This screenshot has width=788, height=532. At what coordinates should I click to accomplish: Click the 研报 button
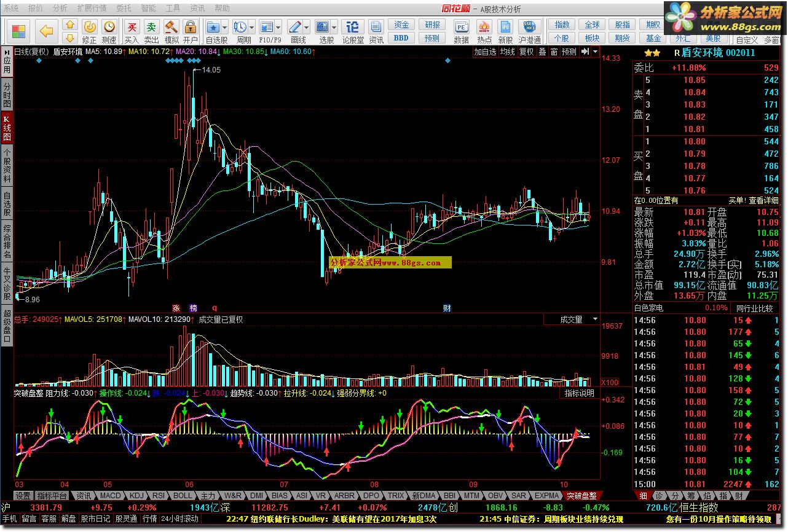pos(433,25)
